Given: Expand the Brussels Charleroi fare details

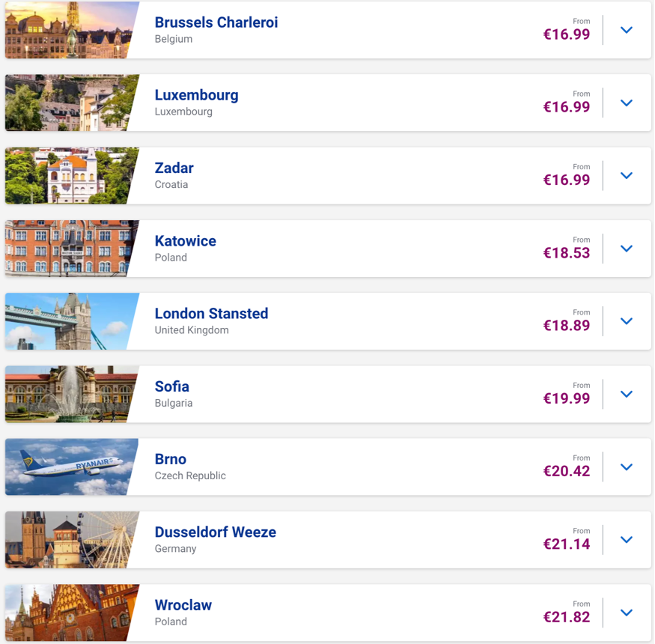Looking at the screenshot, I should coord(627,30).
